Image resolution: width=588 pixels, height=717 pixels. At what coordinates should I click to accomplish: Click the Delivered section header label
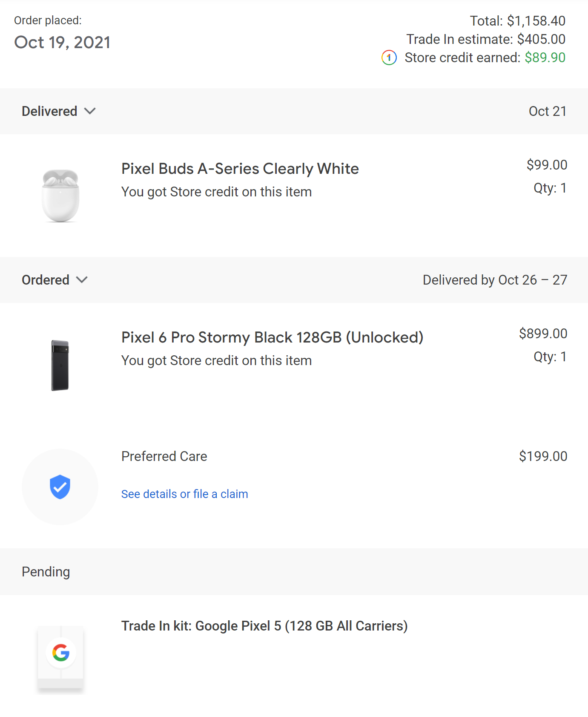[49, 111]
